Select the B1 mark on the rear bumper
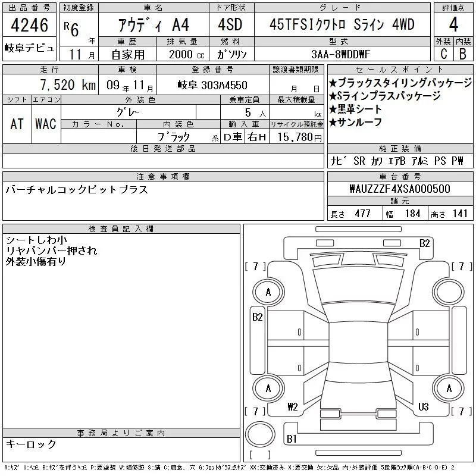The width and height of the screenshot is (476, 476). (x=292, y=439)
